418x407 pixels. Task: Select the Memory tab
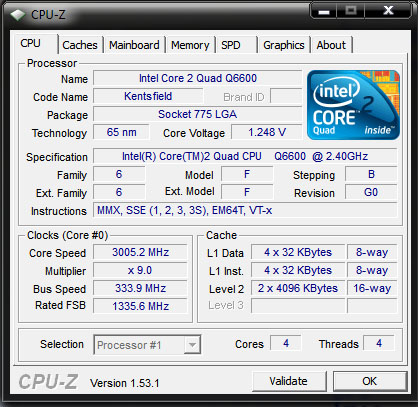tap(190, 45)
